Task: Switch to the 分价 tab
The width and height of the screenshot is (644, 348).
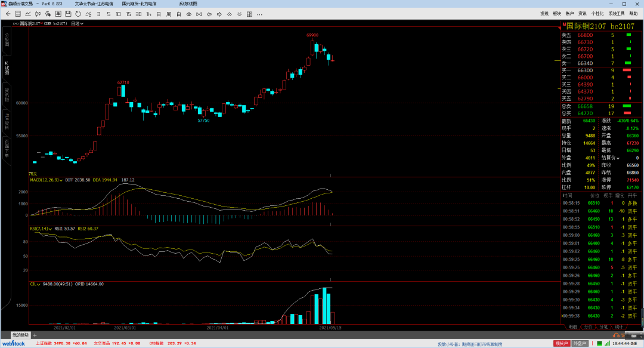Action: [588, 327]
